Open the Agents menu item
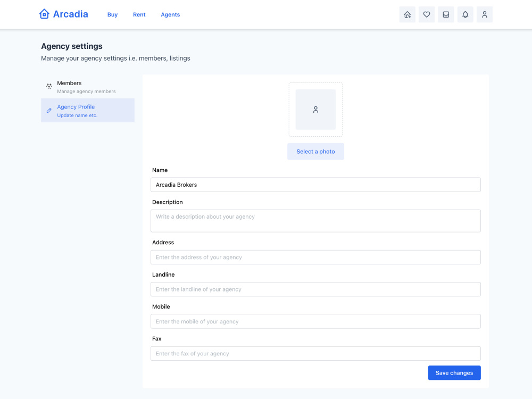The image size is (532, 399). click(170, 14)
